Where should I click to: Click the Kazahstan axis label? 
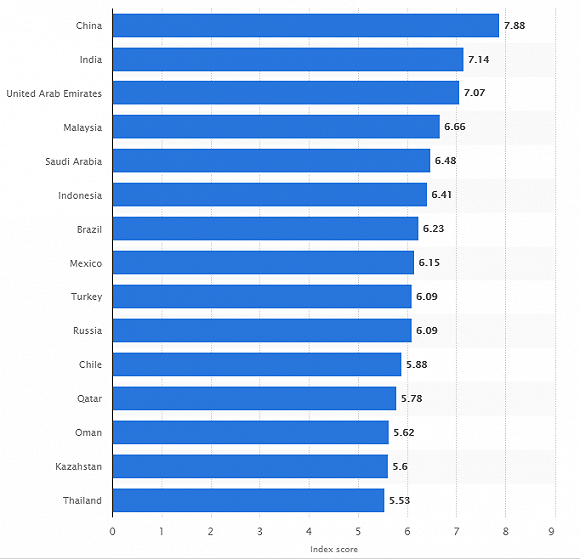[78, 467]
